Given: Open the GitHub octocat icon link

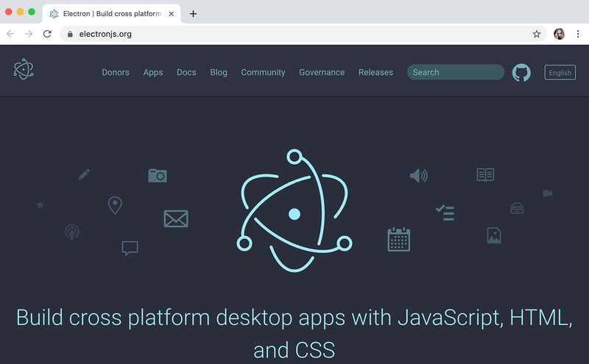Looking at the screenshot, I should click(521, 72).
